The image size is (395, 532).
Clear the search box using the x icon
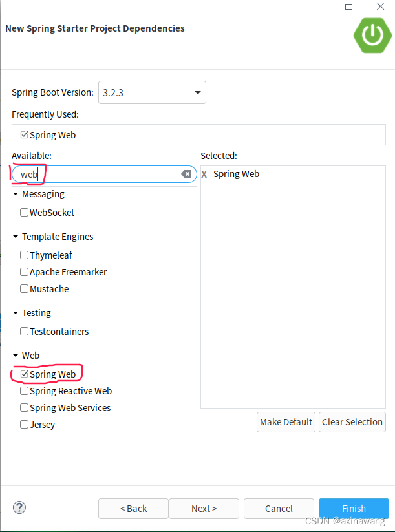click(x=186, y=173)
